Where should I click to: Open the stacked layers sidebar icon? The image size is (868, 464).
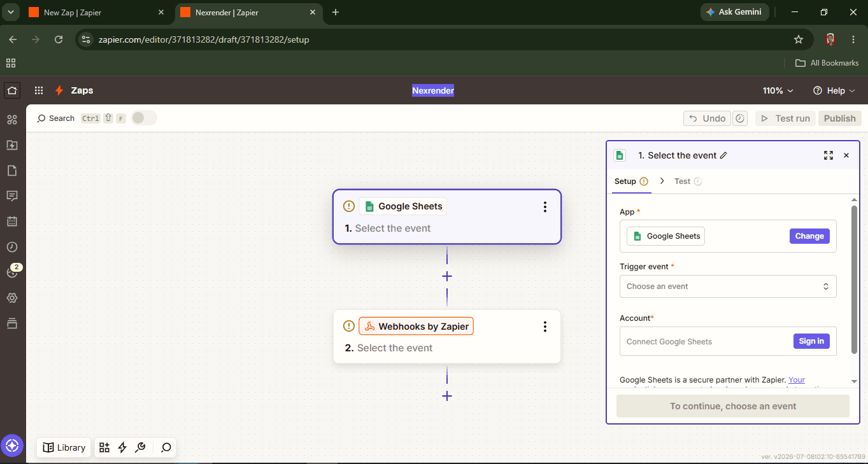pyautogui.click(x=11, y=323)
